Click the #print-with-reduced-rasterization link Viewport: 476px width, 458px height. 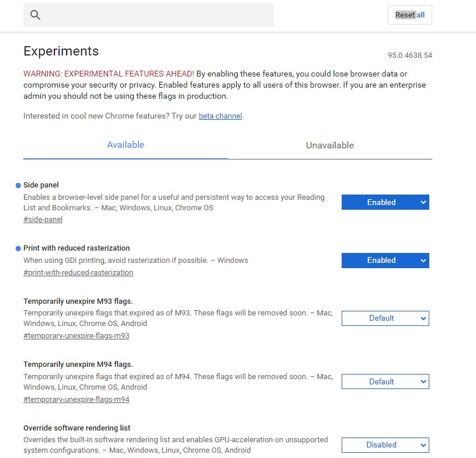coord(78,273)
